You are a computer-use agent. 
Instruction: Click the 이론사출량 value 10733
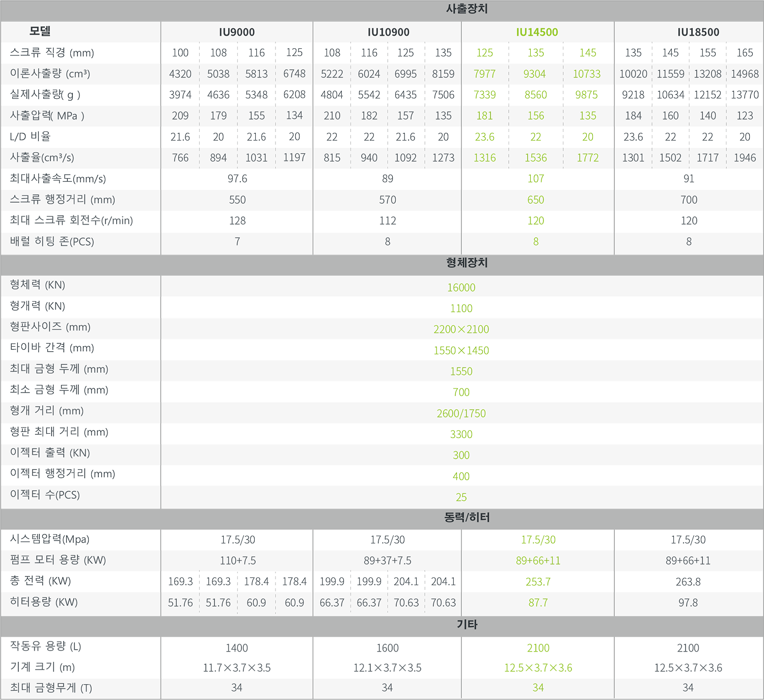click(x=587, y=74)
